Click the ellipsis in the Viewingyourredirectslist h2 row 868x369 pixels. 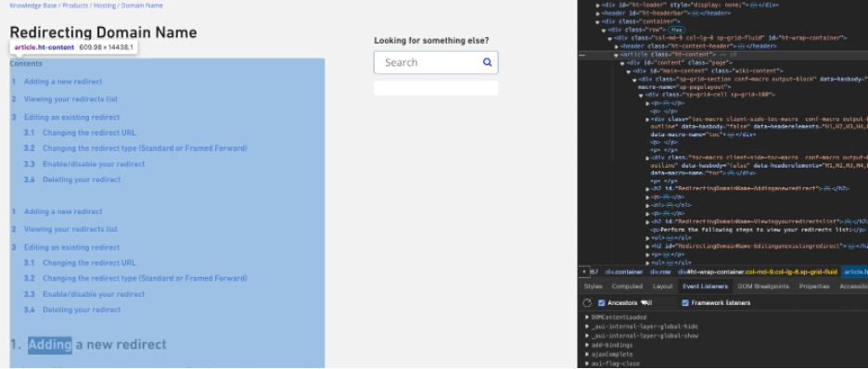(849, 222)
